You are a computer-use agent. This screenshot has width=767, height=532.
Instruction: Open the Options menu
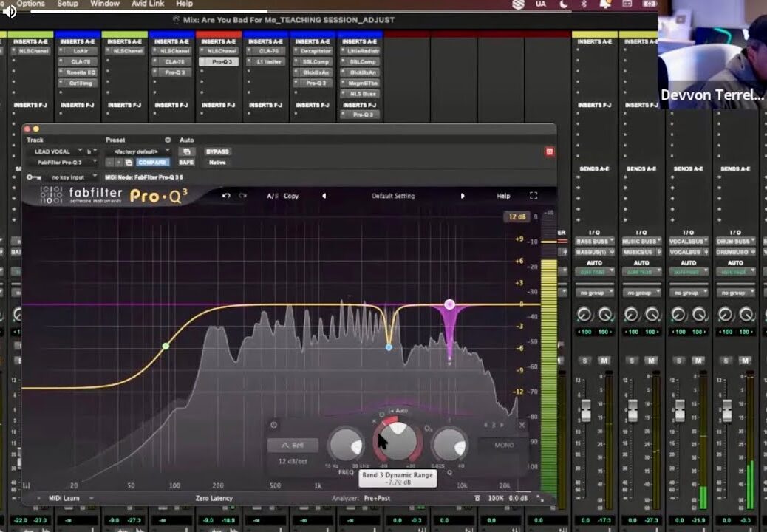click(x=31, y=4)
